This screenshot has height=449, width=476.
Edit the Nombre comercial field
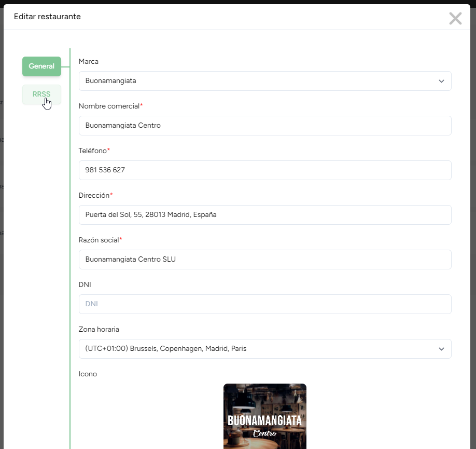pos(265,126)
